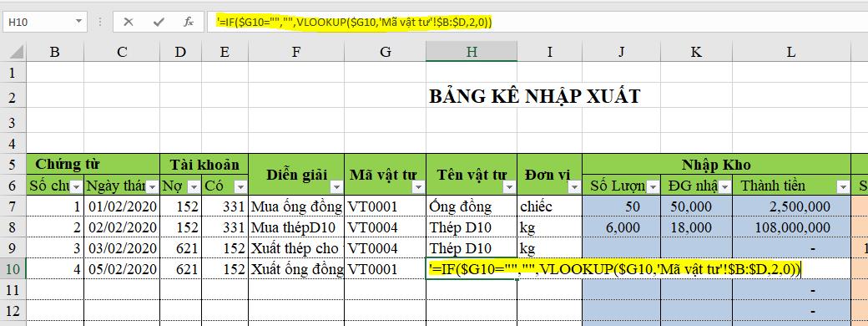Viewport: 868px width, 326px height.
Task: Open the Có column filter dropdown
Action: [x=240, y=187]
